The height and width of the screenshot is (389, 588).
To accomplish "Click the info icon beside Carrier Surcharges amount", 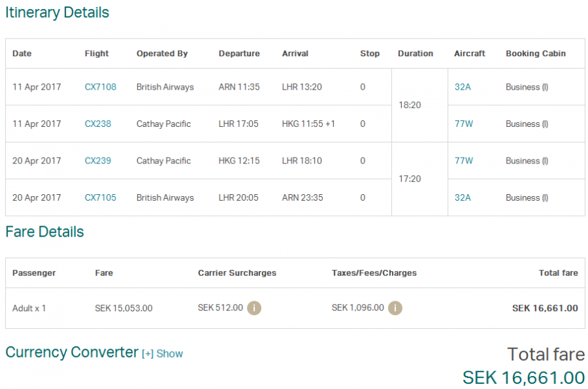I will 254,308.
